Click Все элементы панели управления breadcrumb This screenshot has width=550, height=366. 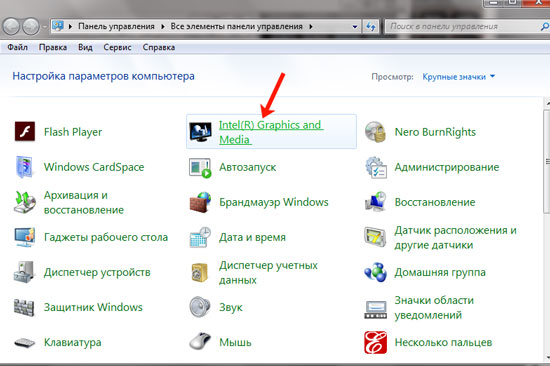point(236,26)
